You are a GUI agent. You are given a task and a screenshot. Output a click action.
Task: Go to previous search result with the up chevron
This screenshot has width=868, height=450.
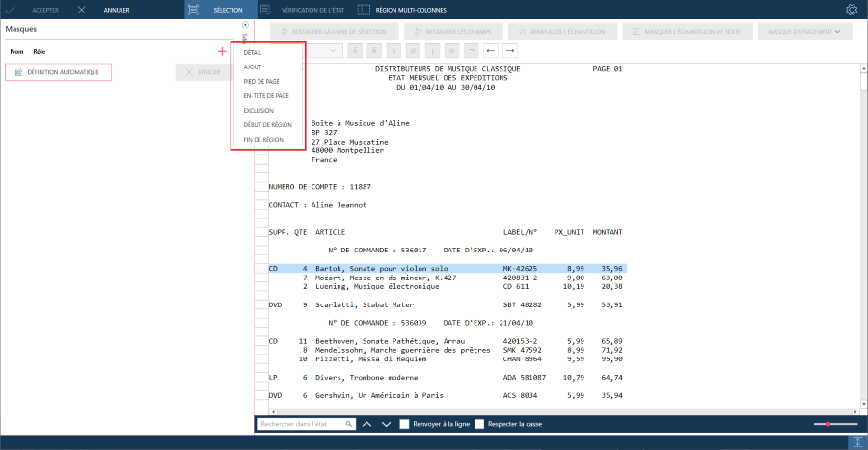(367, 424)
